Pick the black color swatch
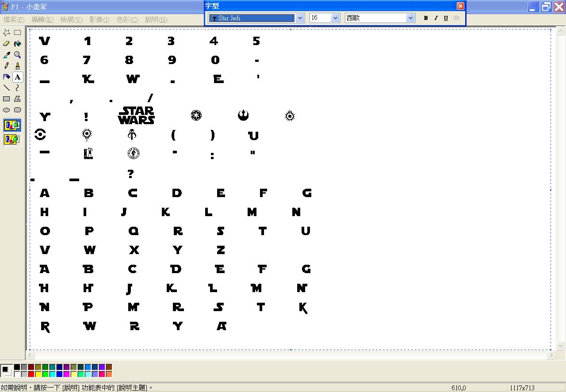The height and width of the screenshot is (392, 566). point(17,367)
